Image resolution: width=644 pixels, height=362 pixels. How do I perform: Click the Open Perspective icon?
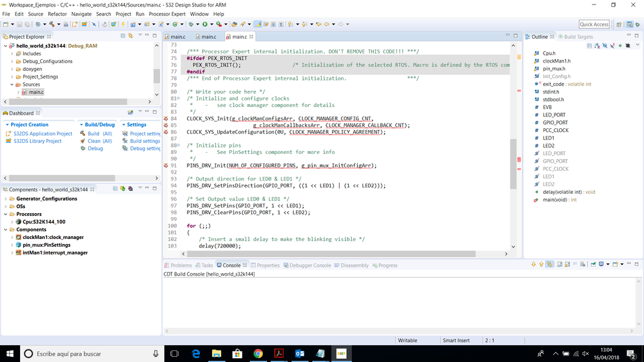pyautogui.click(x=619, y=24)
